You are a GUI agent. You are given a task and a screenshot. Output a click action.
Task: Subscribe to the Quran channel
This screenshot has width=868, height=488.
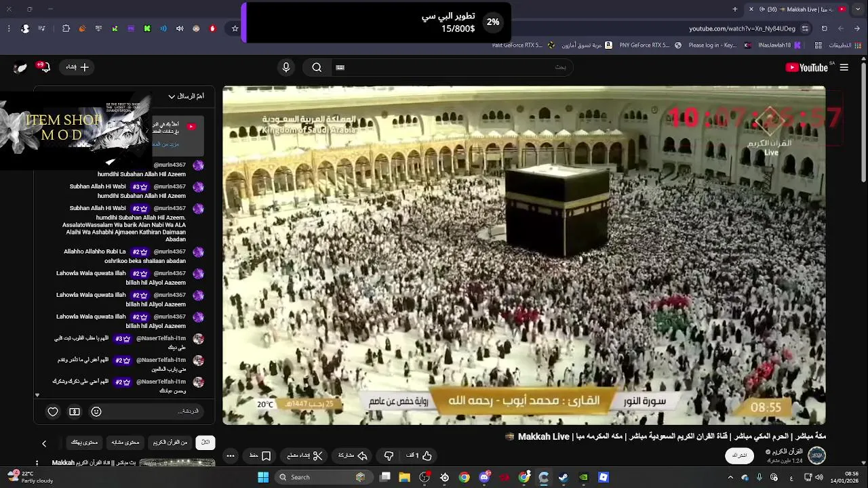(x=739, y=455)
